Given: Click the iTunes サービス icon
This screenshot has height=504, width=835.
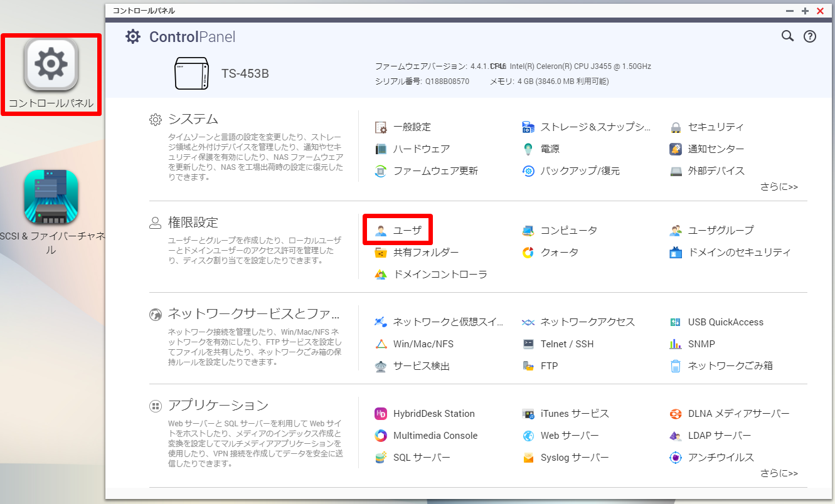Looking at the screenshot, I should tap(528, 414).
